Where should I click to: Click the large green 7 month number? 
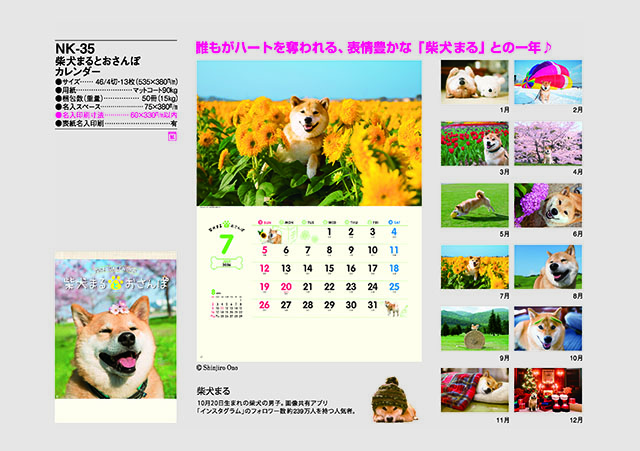point(226,244)
